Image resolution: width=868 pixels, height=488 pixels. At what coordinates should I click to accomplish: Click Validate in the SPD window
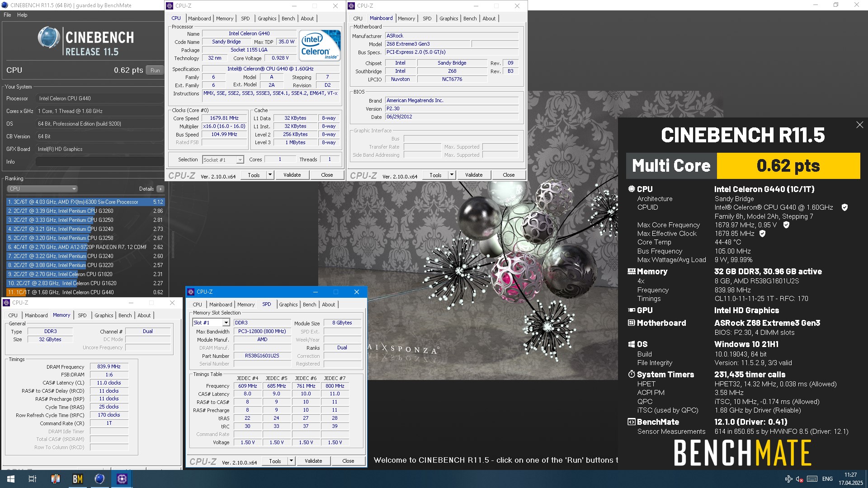(313, 461)
